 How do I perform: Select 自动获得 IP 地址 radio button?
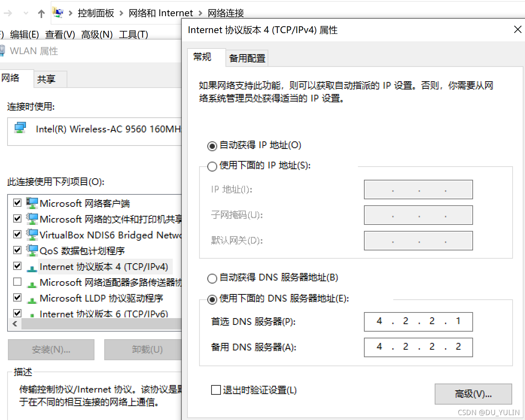point(212,146)
